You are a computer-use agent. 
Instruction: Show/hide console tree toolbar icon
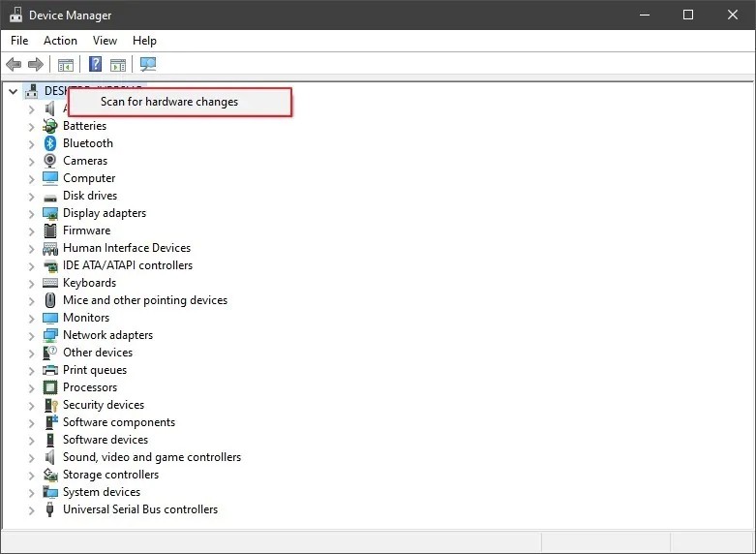coord(66,65)
